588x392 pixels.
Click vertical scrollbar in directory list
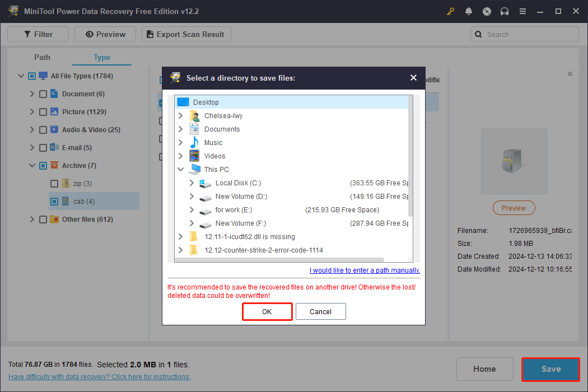(410, 156)
